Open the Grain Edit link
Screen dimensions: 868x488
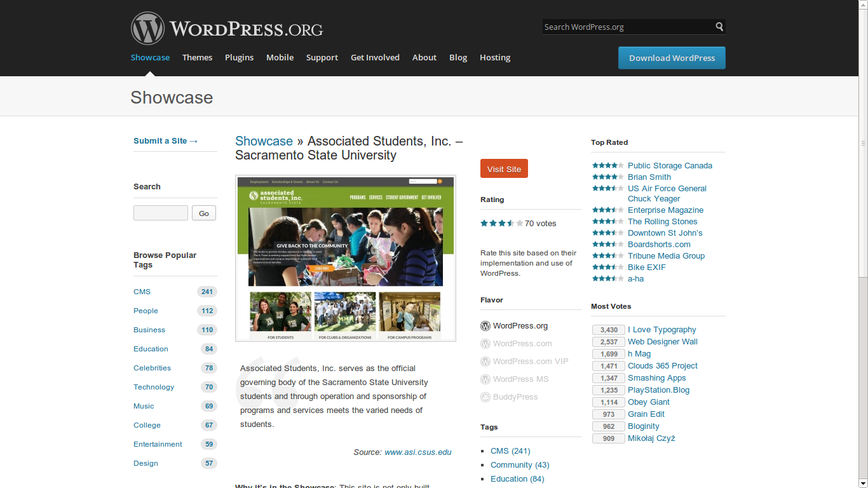[x=646, y=414]
